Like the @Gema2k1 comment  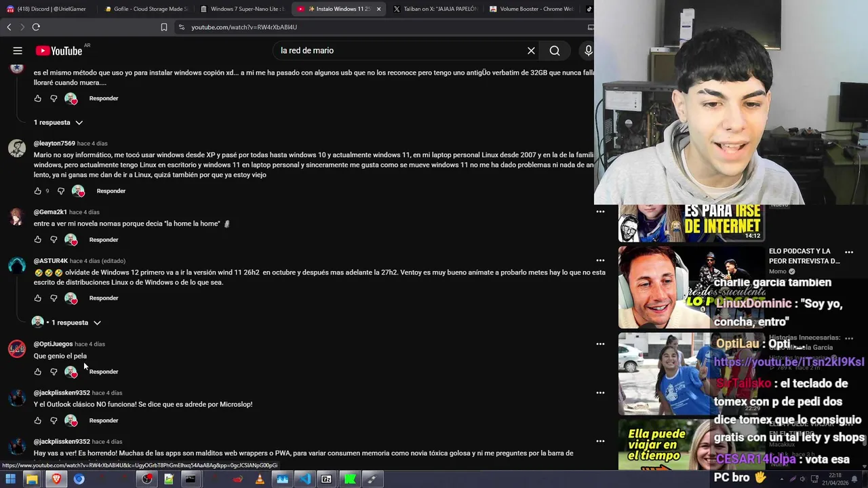(38, 240)
